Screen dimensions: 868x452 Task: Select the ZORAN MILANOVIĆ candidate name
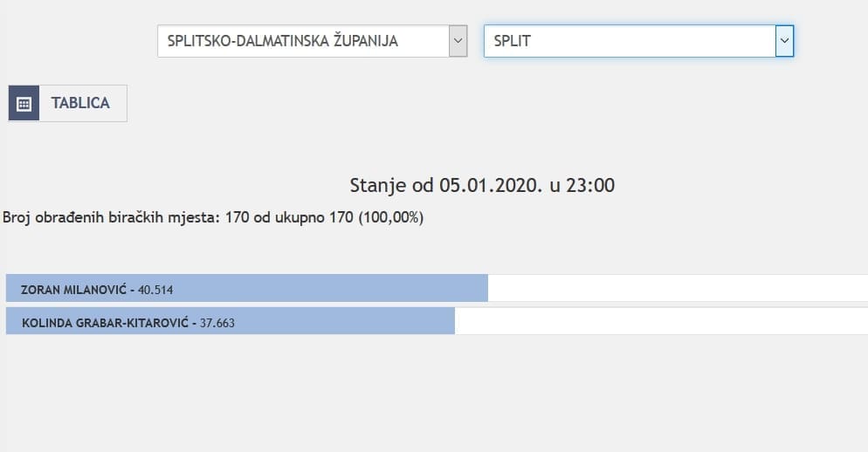pyautogui.click(x=74, y=289)
